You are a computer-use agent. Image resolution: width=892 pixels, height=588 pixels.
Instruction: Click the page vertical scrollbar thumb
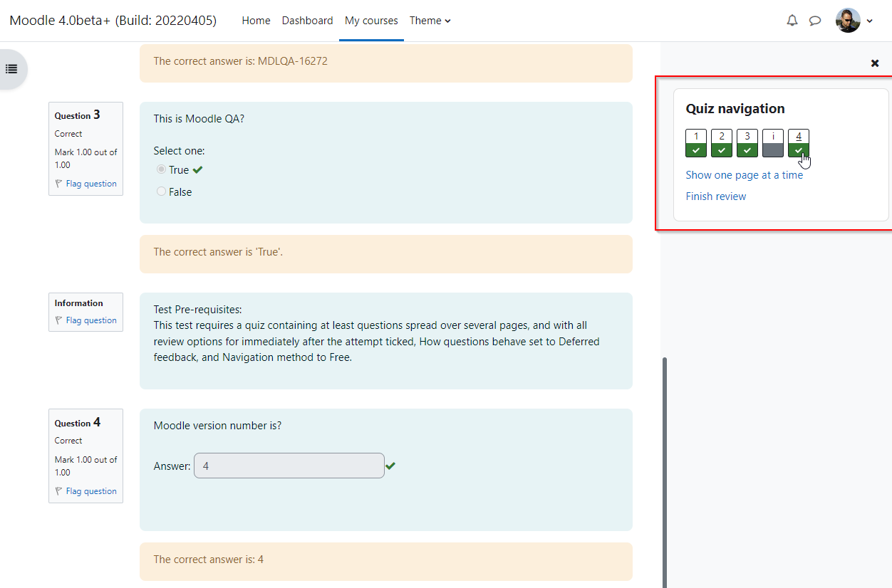point(665,473)
